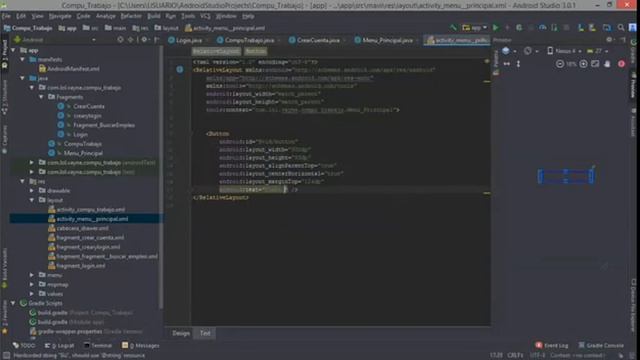Zoom out the layout preview

[x=560, y=64]
